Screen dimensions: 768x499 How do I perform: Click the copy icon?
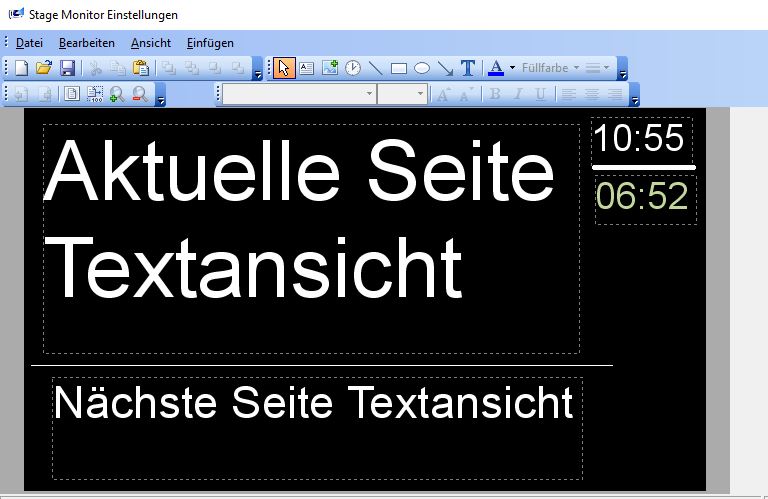[x=118, y=68]
